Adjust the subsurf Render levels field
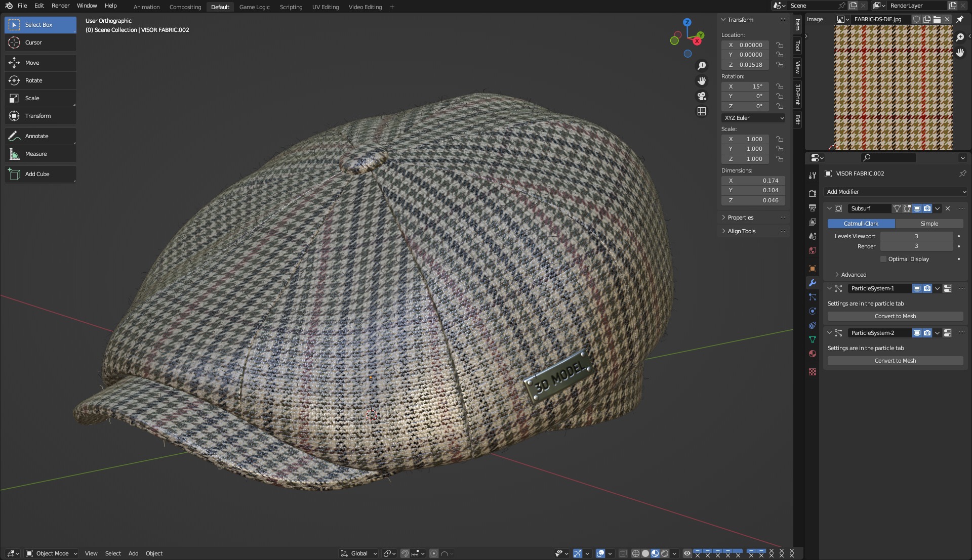The width and height of the screenshot is (972, 560). [x=916, y=246]
